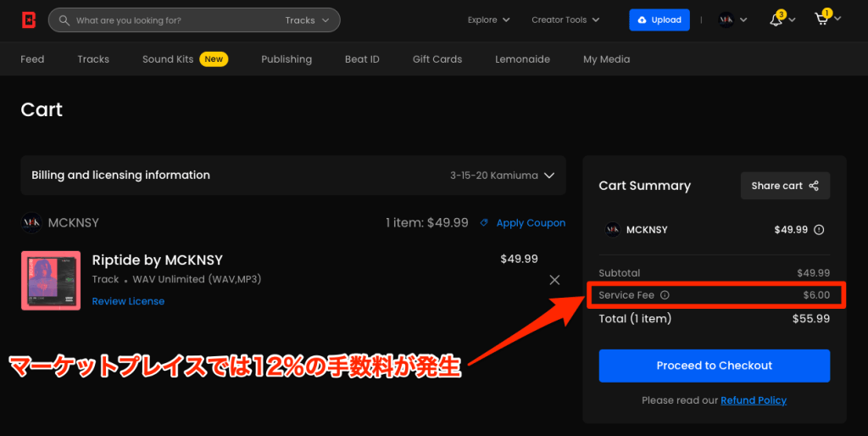The image size is (868, 436).
Task: Click the Service Fee info icon
Action: 665,295
